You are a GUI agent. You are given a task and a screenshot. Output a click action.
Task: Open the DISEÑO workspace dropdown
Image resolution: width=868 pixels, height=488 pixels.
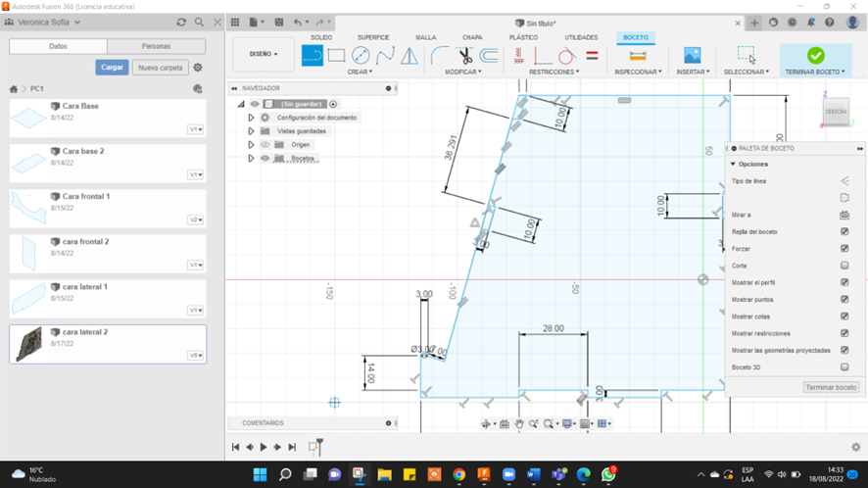click(264, 54)
